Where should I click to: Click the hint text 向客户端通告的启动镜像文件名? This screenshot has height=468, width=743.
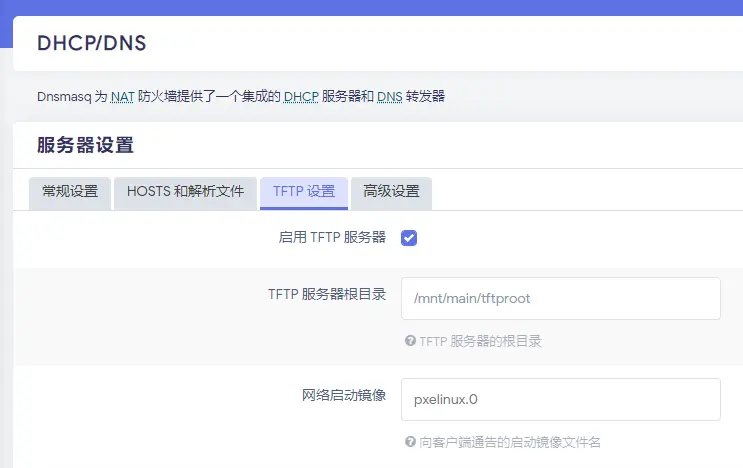point(510,441)
